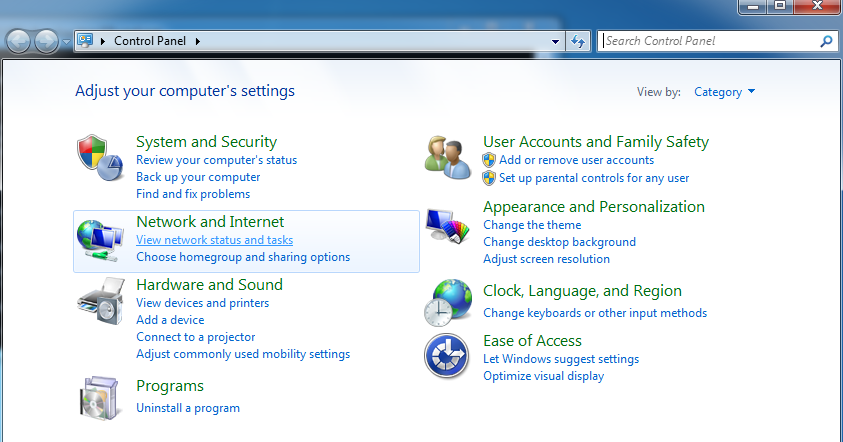Open Find and fix problems
This screenshot has height=442, width=843.
[193, 194]
